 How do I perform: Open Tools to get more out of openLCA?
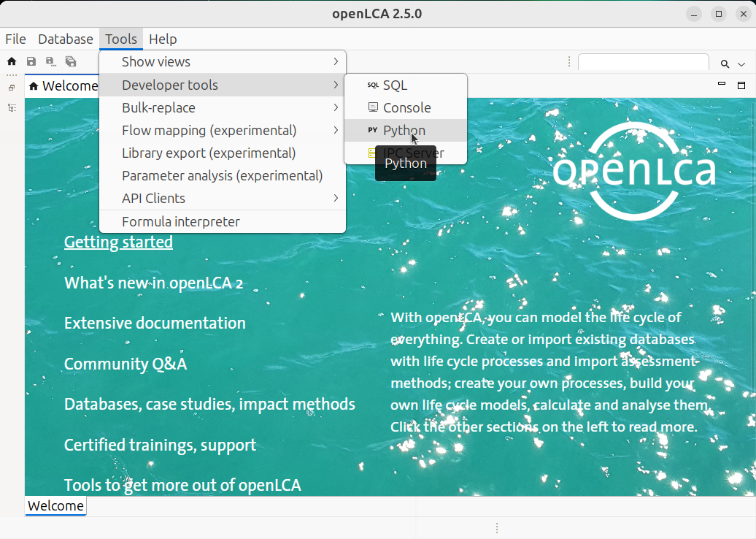click(x=182, y=486)
